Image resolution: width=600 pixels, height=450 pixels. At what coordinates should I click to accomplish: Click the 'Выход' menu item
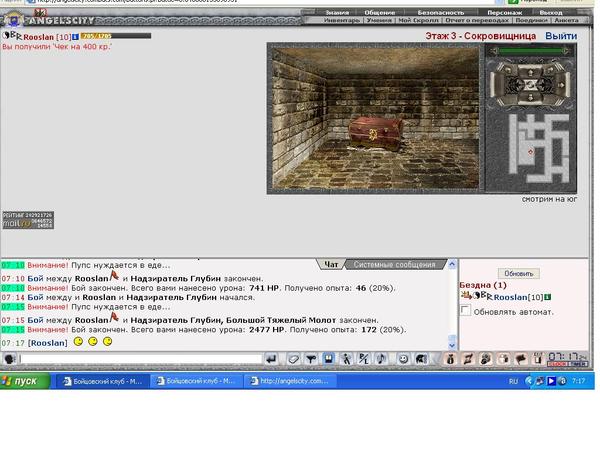point(551,13)
